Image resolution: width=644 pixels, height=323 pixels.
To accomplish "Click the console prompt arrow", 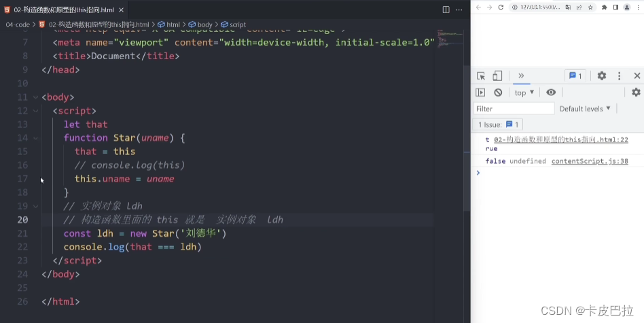I will coord(478,173).
